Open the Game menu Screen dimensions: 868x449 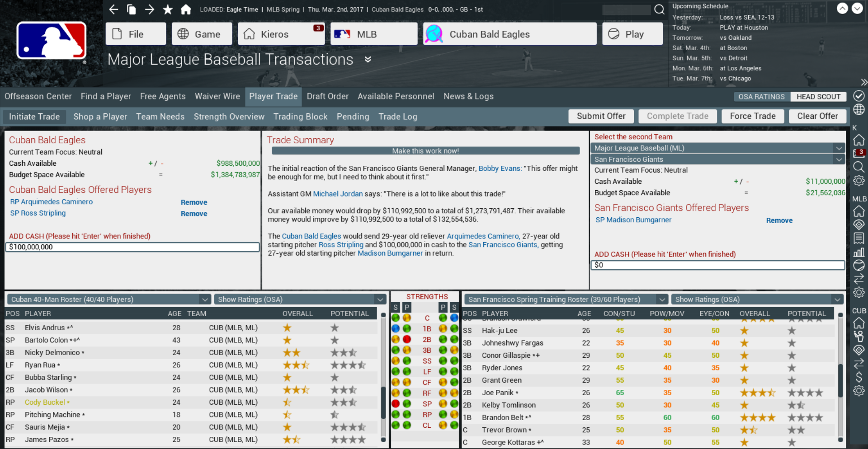pyautogui.click(x=202, y=34)
